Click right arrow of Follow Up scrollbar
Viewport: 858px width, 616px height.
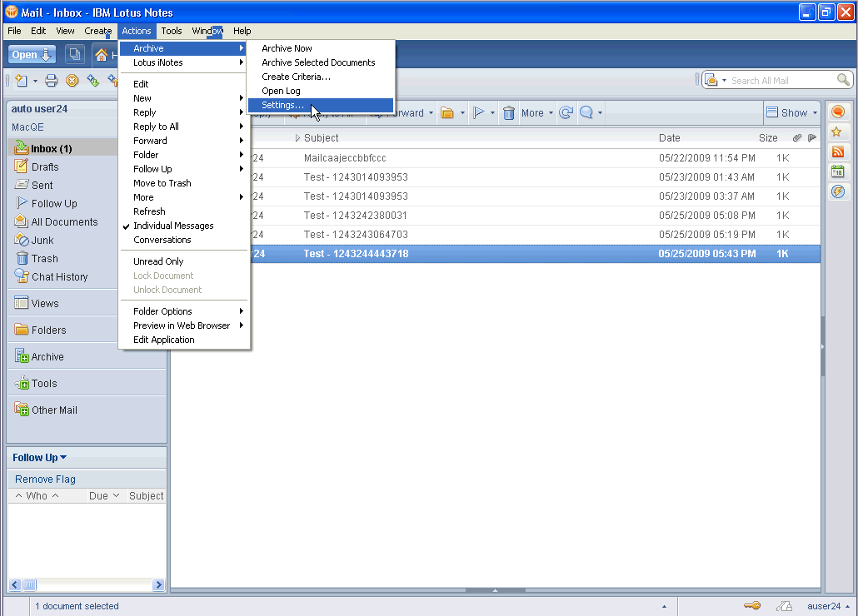[x=158, y=585]
